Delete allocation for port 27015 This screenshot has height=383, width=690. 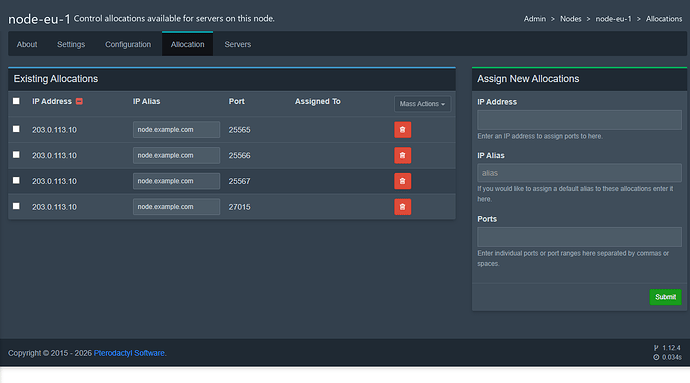402,207
